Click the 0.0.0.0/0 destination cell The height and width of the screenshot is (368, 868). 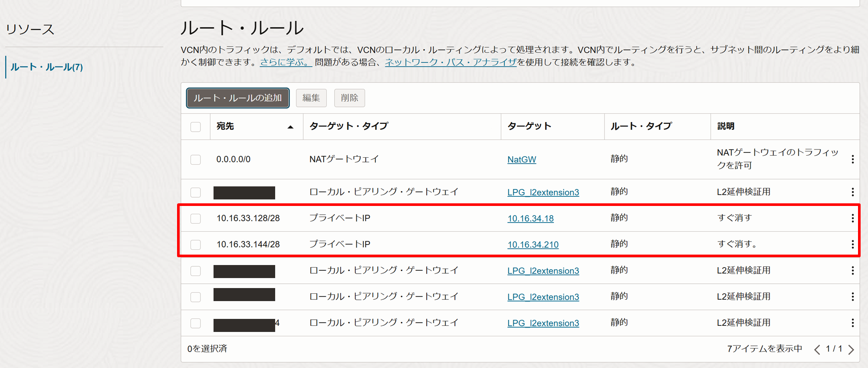(x=233, y=159)
